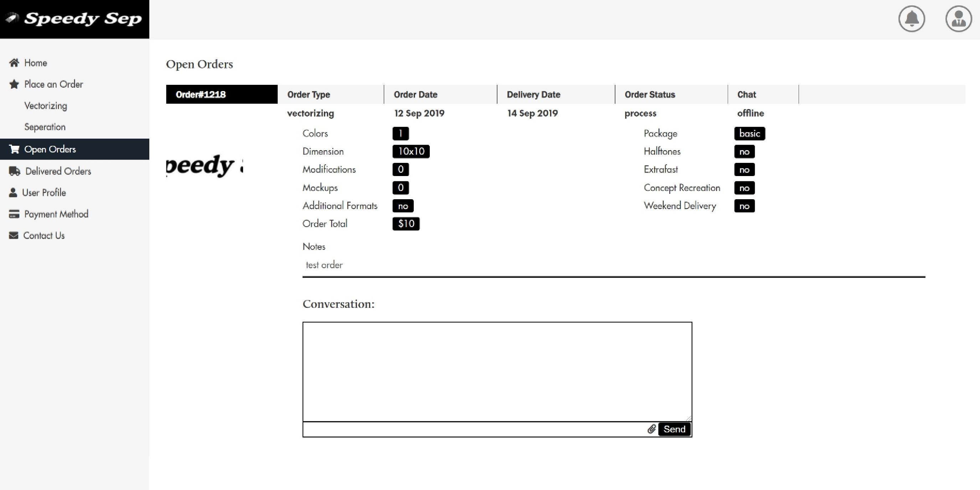Click the card icon beside Payment Method

tap(14, 214)
